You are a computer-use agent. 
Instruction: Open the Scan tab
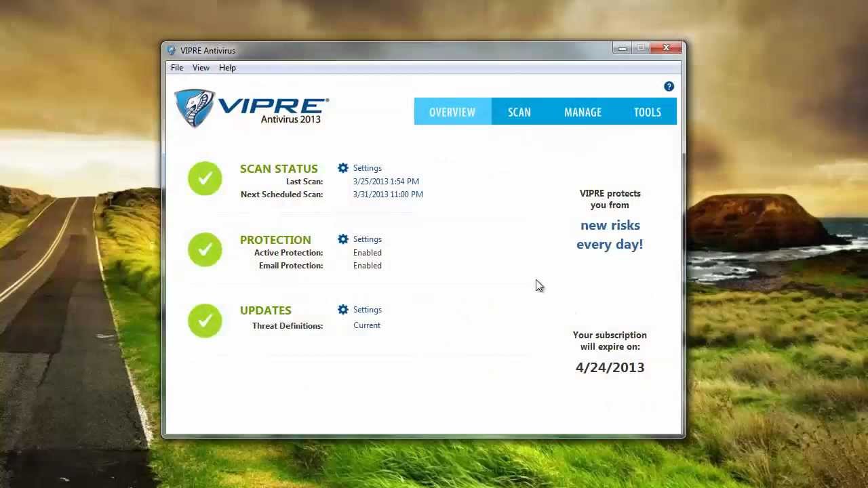point(519,112)
